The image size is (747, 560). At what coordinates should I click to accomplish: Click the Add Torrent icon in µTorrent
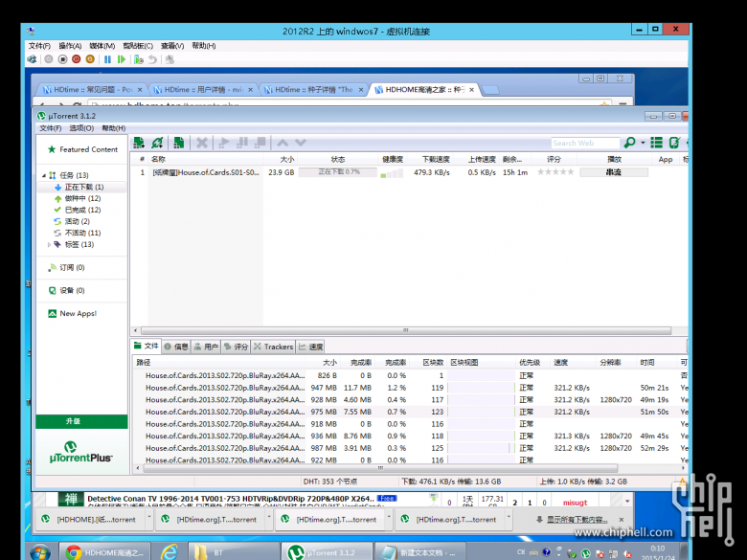click(139, 143)
